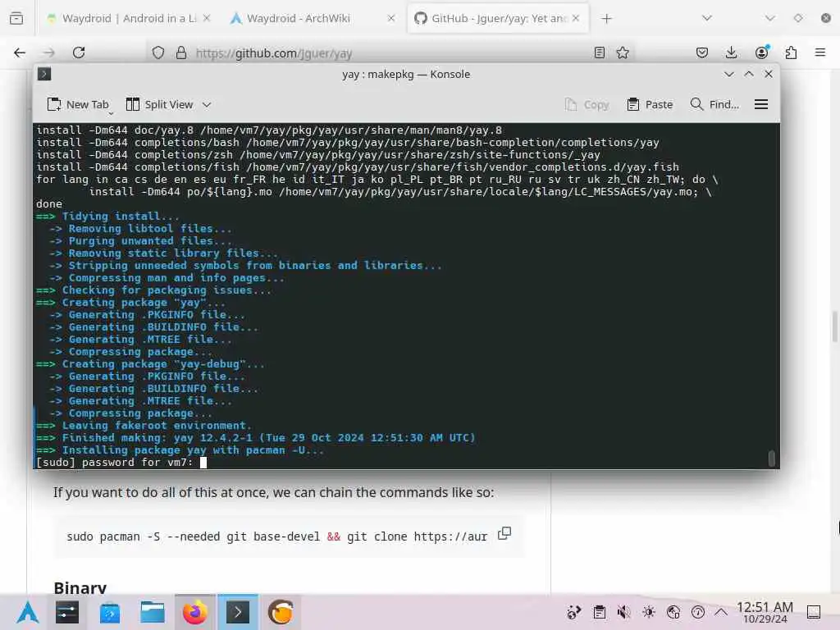Switch to Waydroid - ArchWiki tab
This screenshot has height=630, width=840.
(313, 18)
